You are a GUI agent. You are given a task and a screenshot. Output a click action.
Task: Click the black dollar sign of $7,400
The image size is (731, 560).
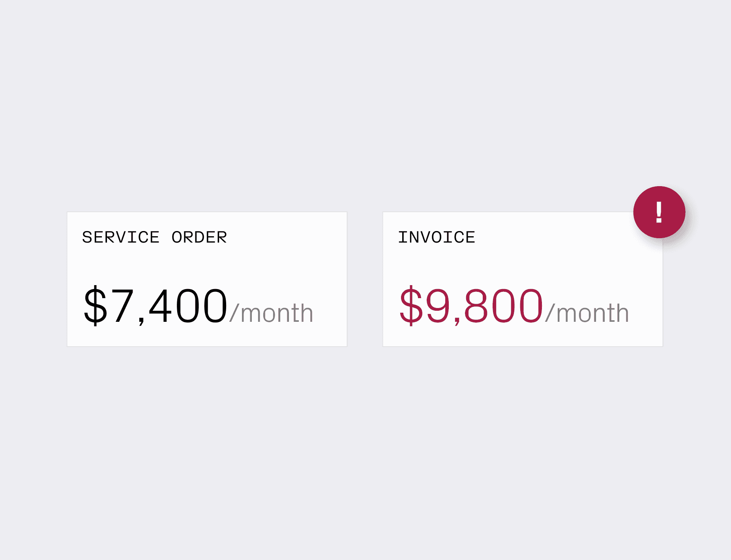[x=95, y=306]
